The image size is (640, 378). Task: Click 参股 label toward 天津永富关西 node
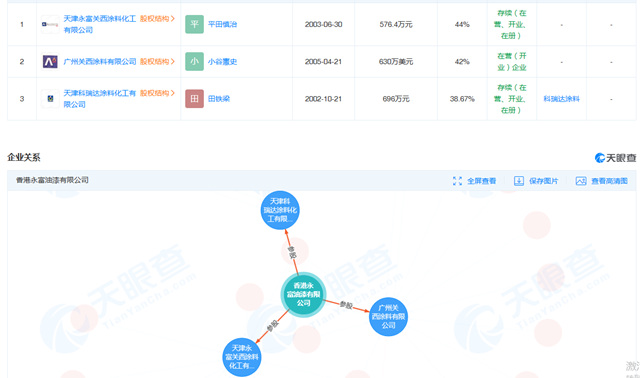272,325
